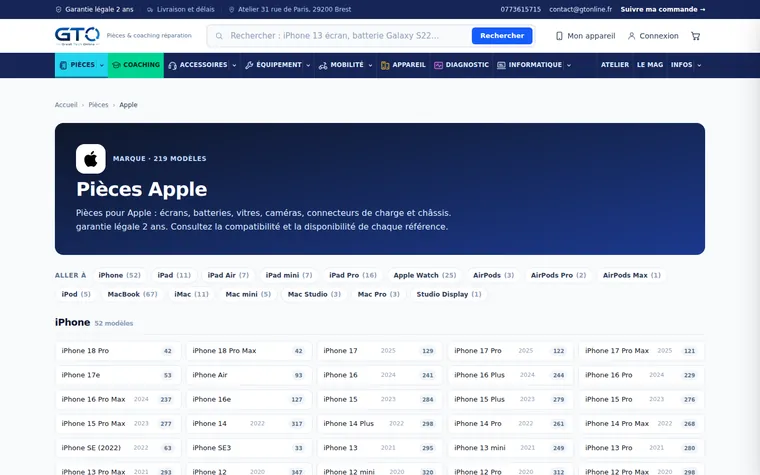
Task: Open the iPhone 17 Pro Max model card
Action: click(x=641, y=351)
